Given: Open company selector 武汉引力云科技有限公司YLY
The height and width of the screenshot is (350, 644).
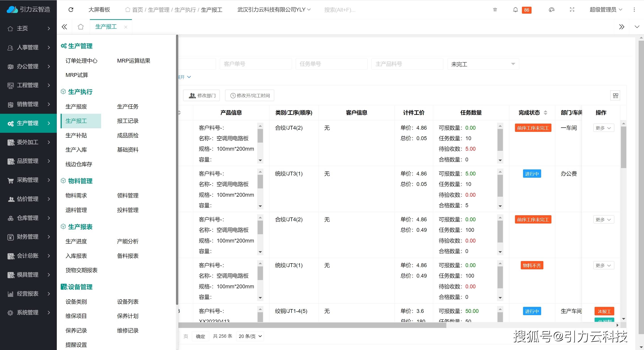Looking at the screenshot, I should pos(274,10).
